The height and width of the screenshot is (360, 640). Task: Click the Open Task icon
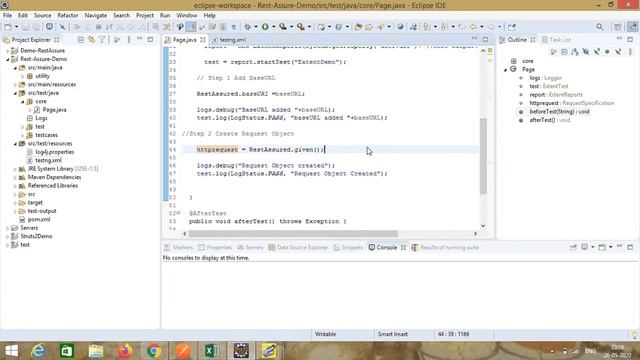click(x=369, y=27)
